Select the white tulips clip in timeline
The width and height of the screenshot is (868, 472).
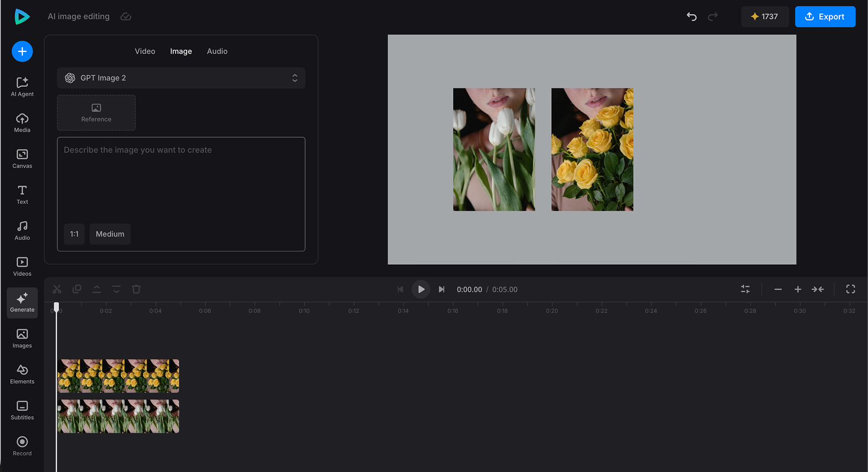coord(118,416)
